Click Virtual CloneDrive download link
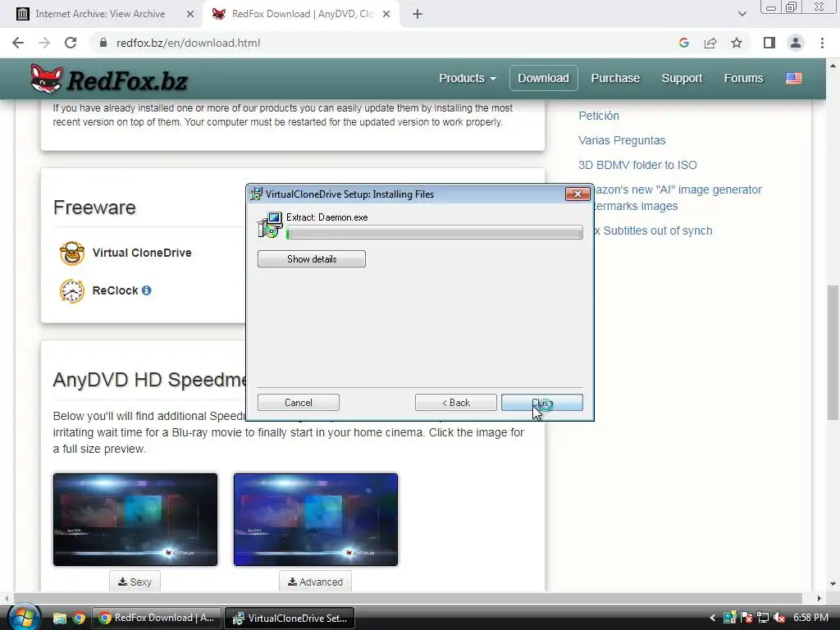The width and height of the screenshot is (840, 630). tap(141, 253)
